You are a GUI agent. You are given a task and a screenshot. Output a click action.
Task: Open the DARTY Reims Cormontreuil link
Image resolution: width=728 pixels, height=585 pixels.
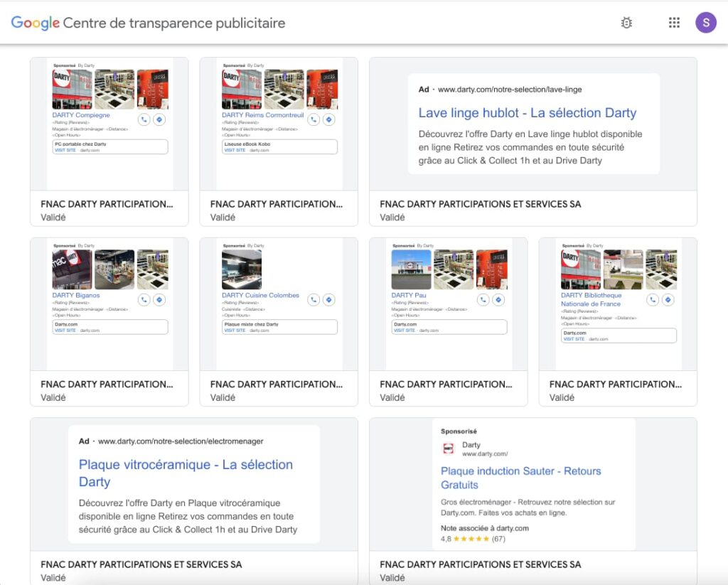[x=263, y=115]
